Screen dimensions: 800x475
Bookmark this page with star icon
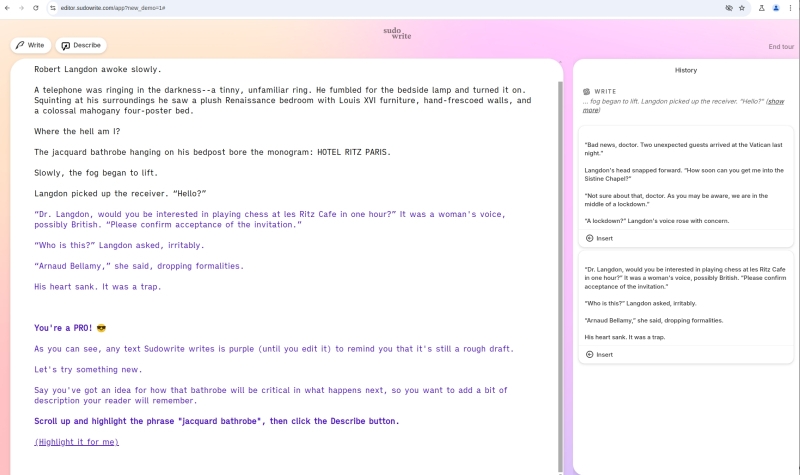(x=742, y=7)
